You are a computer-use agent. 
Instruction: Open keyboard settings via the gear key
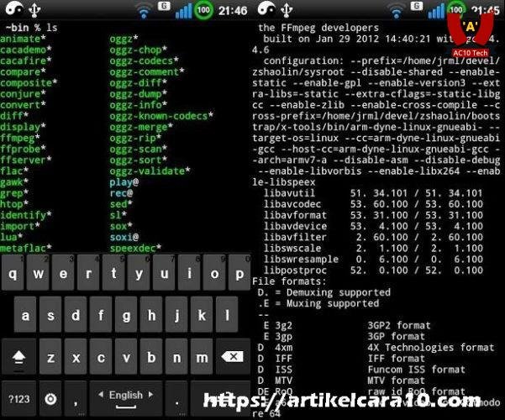point(51,399)
